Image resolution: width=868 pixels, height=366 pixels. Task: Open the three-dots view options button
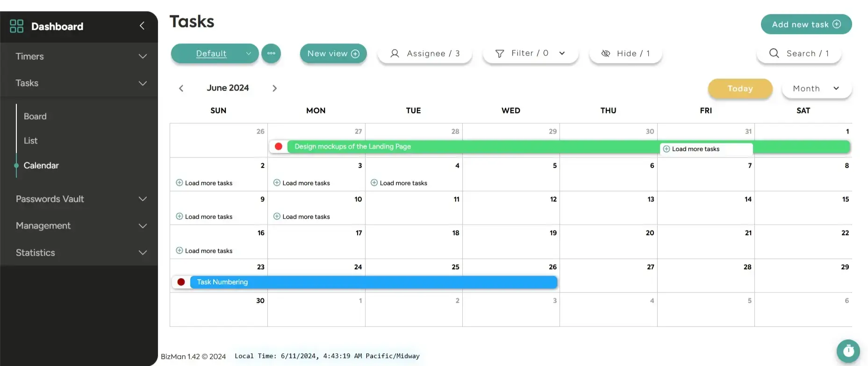click(271, 53)
